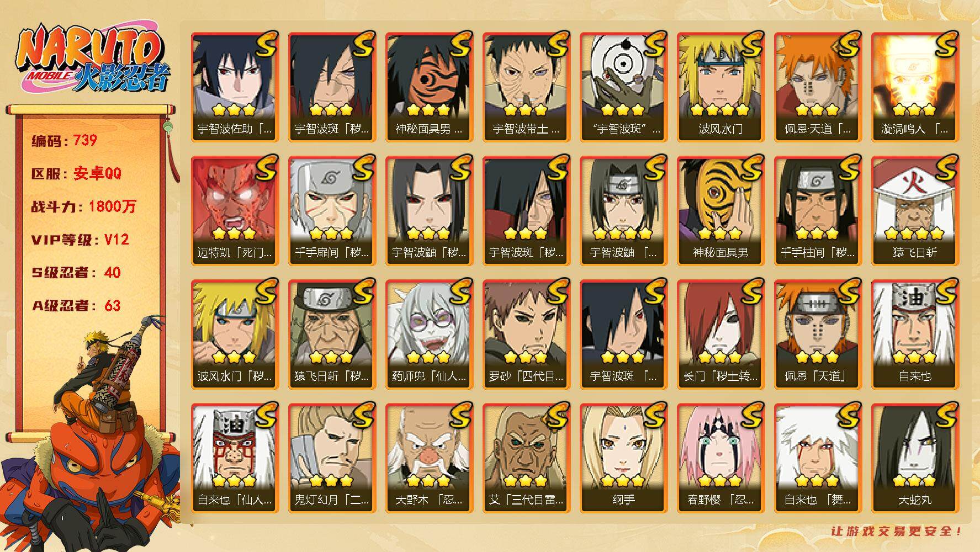Viewport: 980px width, 552px height.
Task: Choose the 药师兜「仙人」 card
Action: (429, 335)
